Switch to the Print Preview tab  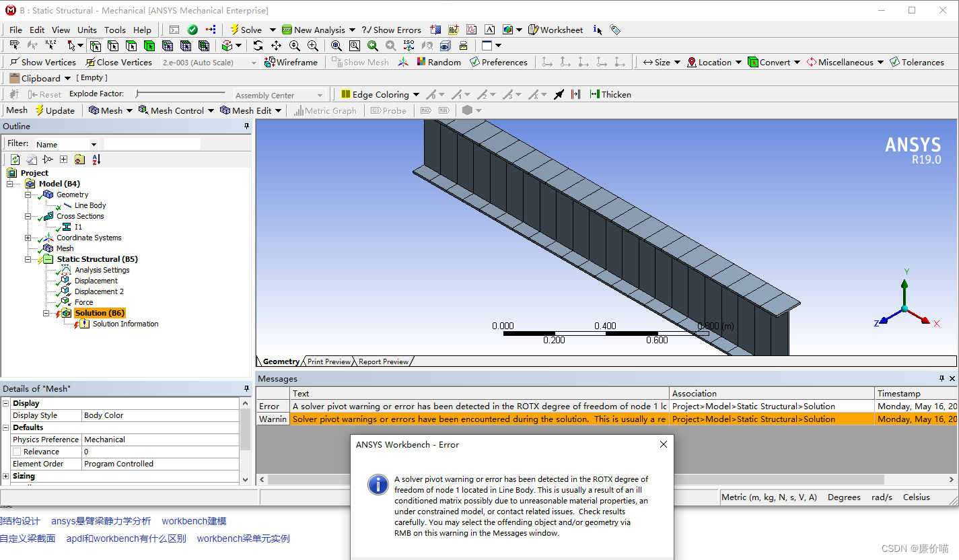[329, 361]
